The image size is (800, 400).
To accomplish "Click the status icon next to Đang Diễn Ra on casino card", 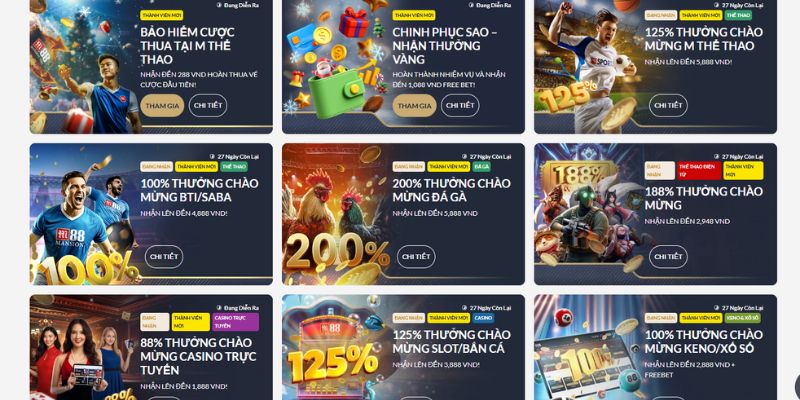I will click(219, 308).
